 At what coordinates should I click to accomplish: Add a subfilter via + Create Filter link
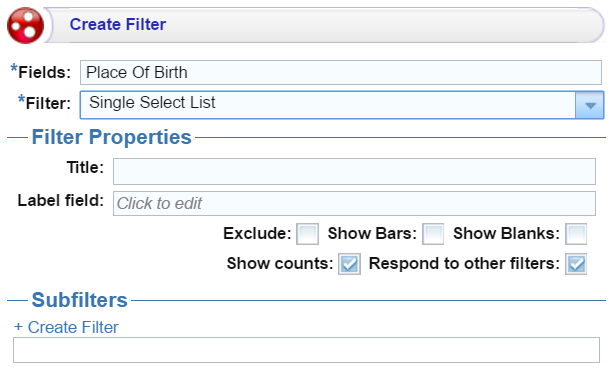click(66, 327)
